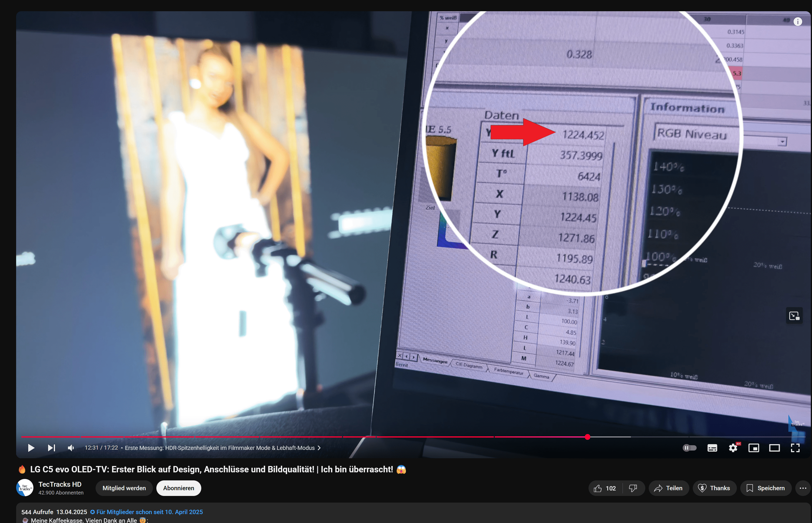This screenshot has height=523, width=812.
Task: Mute the video volume
Action: point(71,448)
